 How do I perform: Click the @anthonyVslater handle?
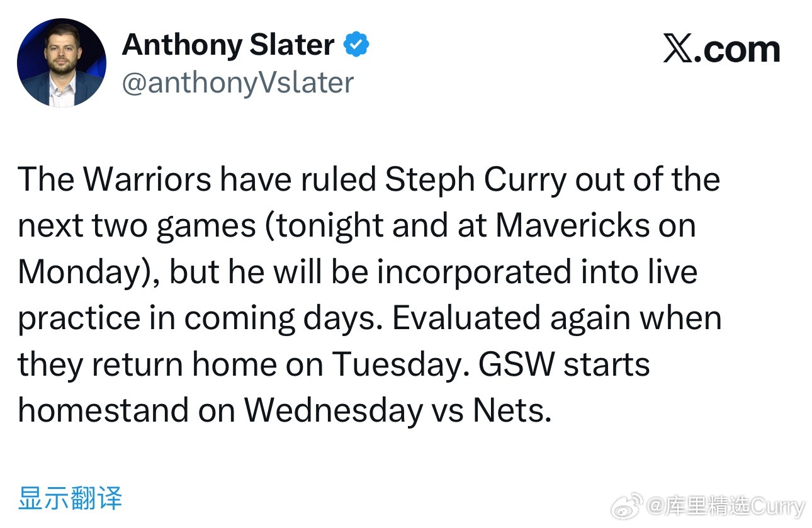click(237, 83)
